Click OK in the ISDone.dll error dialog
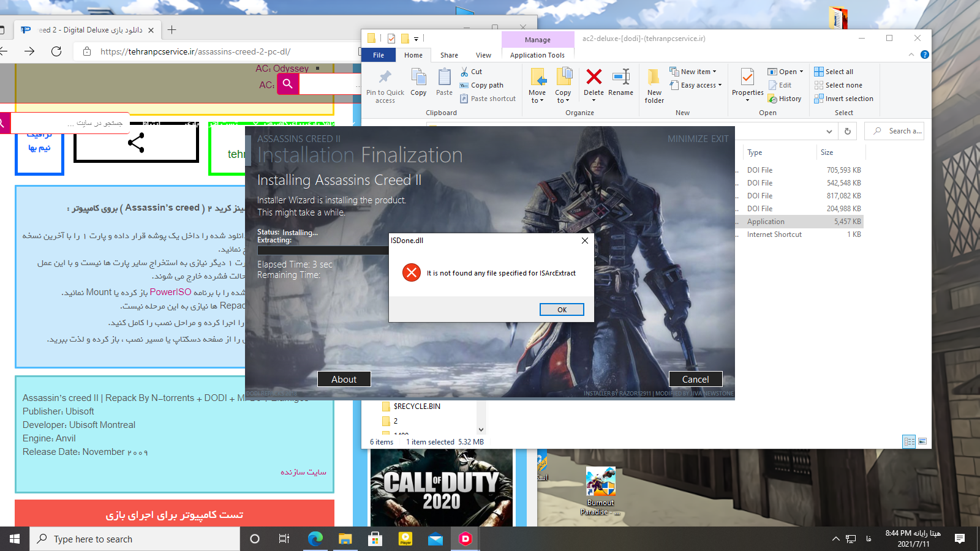The width and height of the screenshot is (980, 551). click(x=562, y=310)
